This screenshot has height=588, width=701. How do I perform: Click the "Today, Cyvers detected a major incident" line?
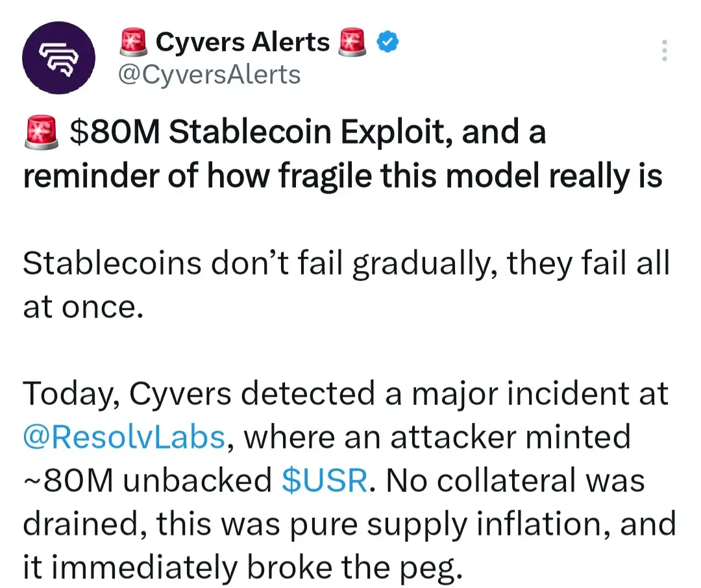(x=345, y=394)
